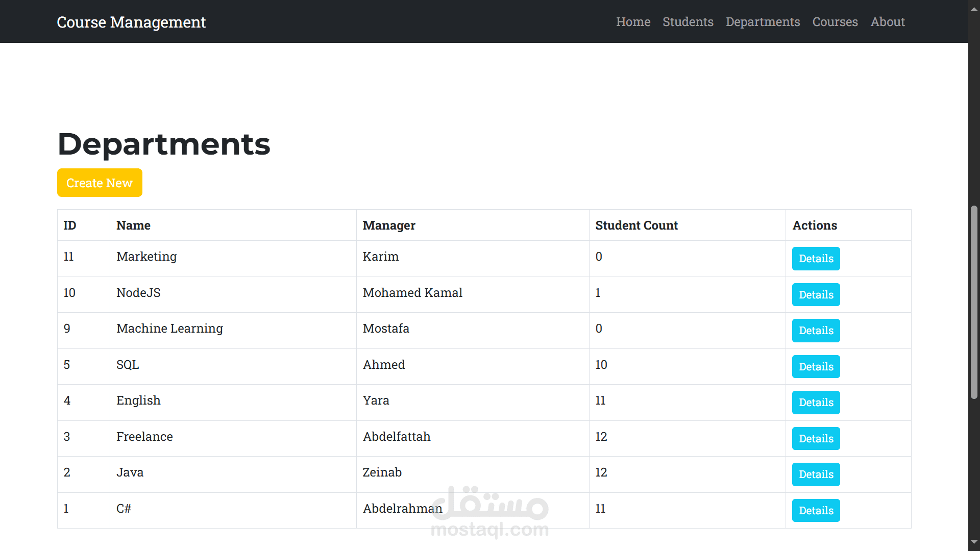The image size is (980, 551).
Task: Go to the Students page
Action: [x=688, y=22]
